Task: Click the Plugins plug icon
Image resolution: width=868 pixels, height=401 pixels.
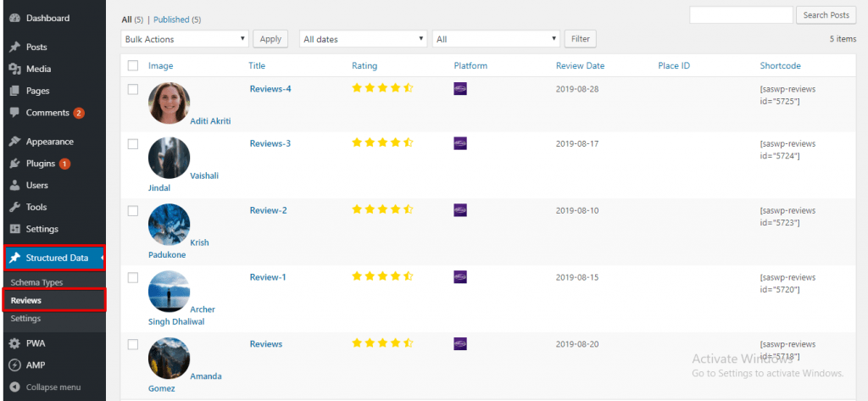Action: point(15,164)
